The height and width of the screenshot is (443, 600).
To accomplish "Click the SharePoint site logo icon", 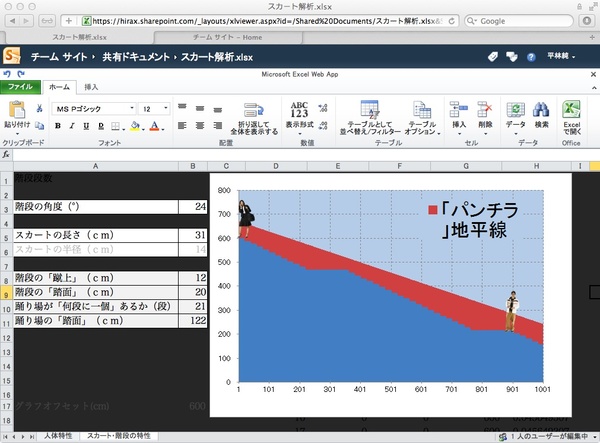I will click(12, 58).
